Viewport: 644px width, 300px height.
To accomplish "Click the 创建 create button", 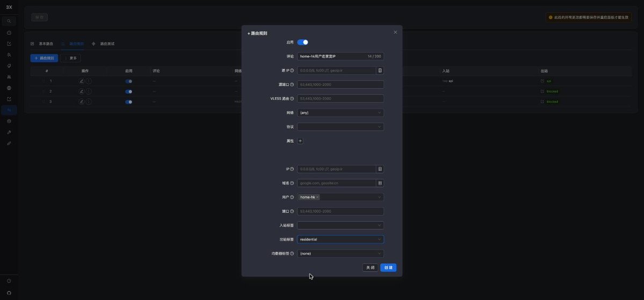I will (388, 268).
